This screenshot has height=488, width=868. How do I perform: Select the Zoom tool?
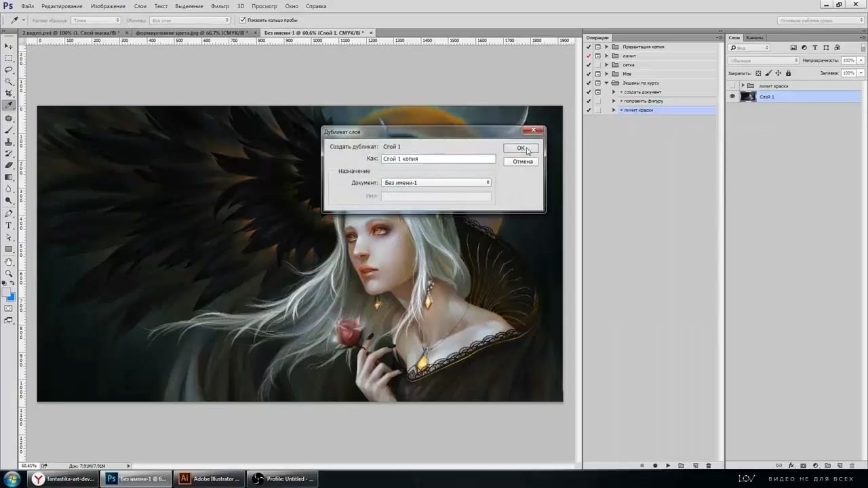9,273
